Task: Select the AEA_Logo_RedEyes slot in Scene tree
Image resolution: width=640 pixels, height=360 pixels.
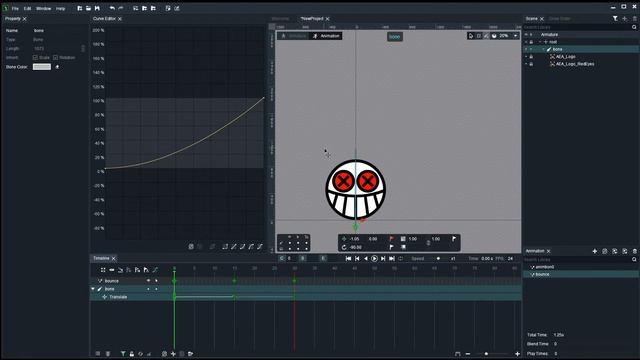Action: [x=575, y=64]
